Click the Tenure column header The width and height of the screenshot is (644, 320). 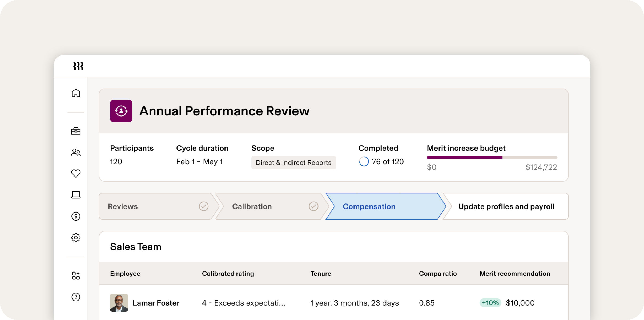click(321, 274)
